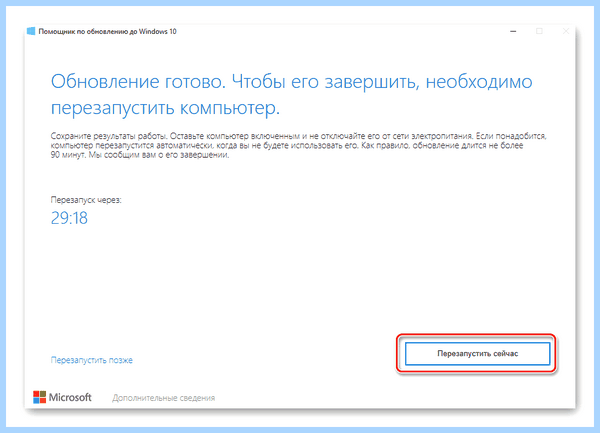Open the 'Дополнительные сведения' link
Screen dimensions: 600x433
[x=163, y=398]
